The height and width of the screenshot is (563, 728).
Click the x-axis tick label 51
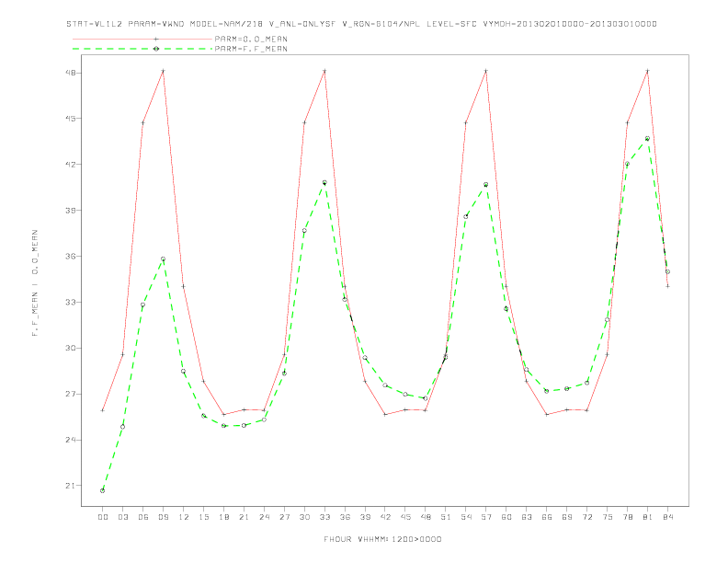tap(446, 517)
